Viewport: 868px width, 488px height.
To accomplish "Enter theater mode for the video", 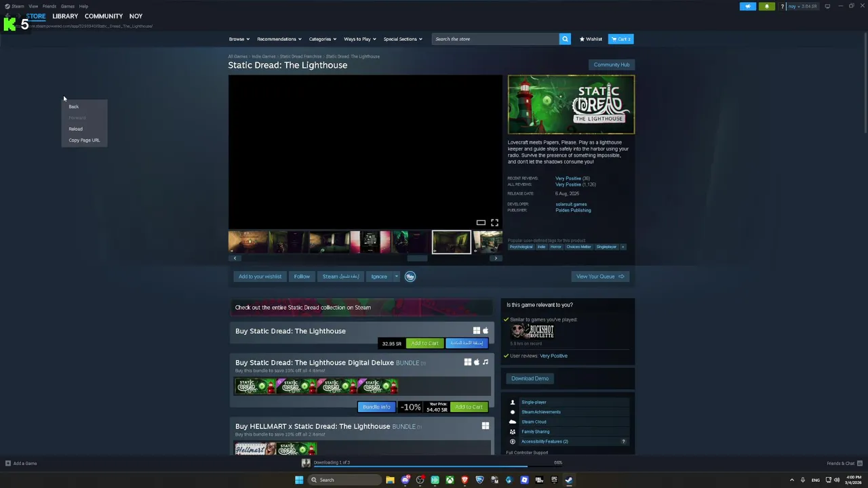I will (x=481, y=222).
